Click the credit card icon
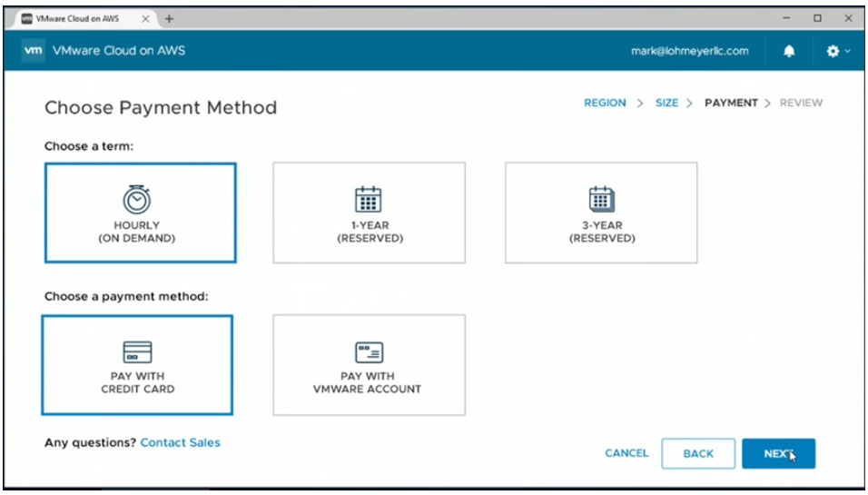Screen dimensions: 868x495 pyautogui.click(x=137, y=352)
